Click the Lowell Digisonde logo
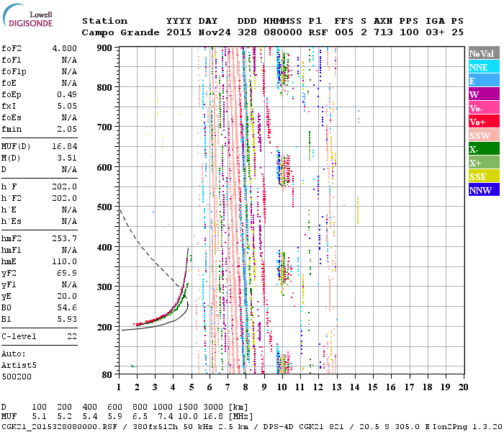This screenshot has width=504, height=432. pyautogui.click(x=27, y=16)
